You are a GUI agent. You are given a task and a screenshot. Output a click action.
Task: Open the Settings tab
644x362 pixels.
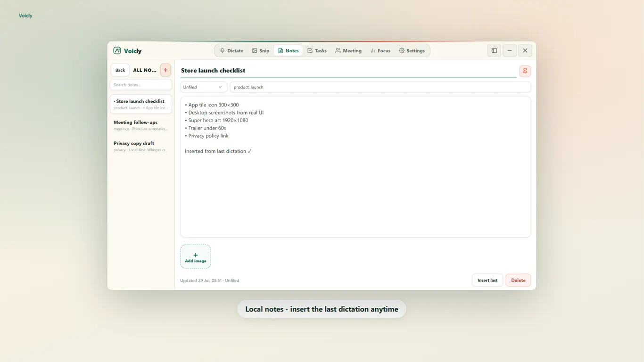coord(412,50)
